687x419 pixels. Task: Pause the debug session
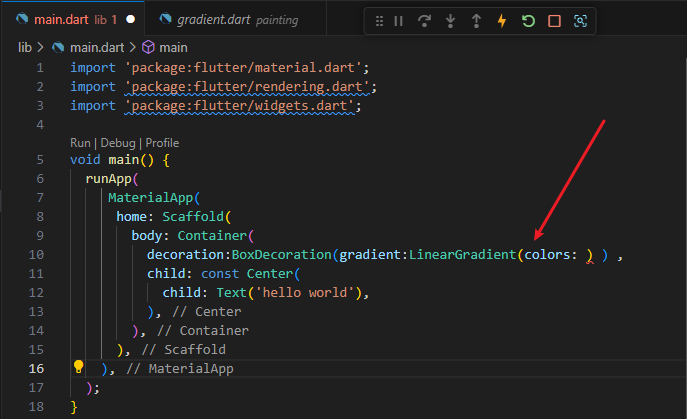(398, 21)
